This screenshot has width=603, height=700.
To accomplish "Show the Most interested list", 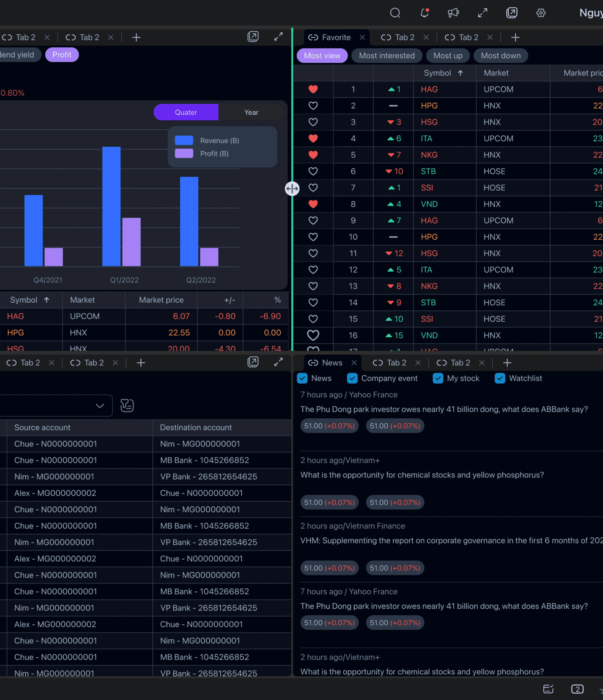I will point(386,56).
